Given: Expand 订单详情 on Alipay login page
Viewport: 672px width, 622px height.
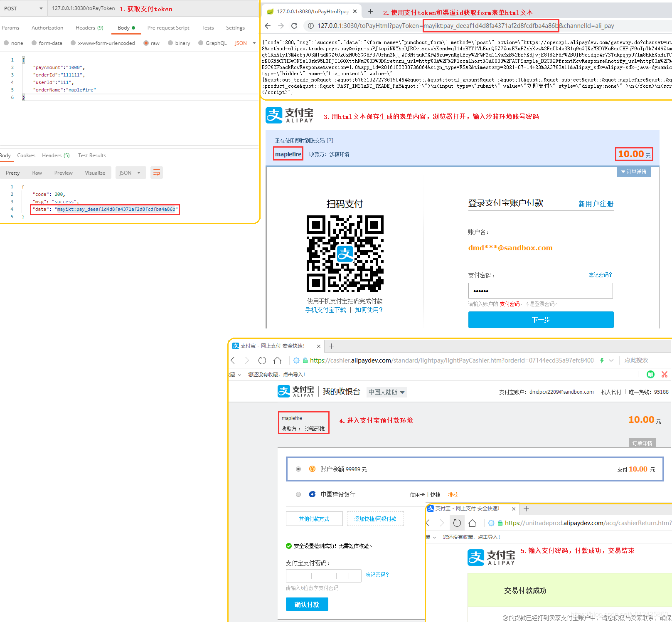Looking at the screenshot, I should pos(634,172).
